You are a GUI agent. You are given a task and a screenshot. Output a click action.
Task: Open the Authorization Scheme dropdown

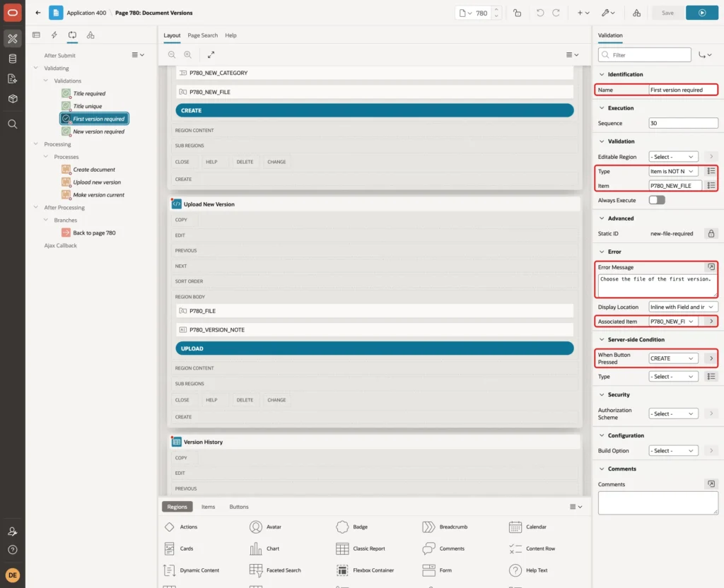[673, 413]
